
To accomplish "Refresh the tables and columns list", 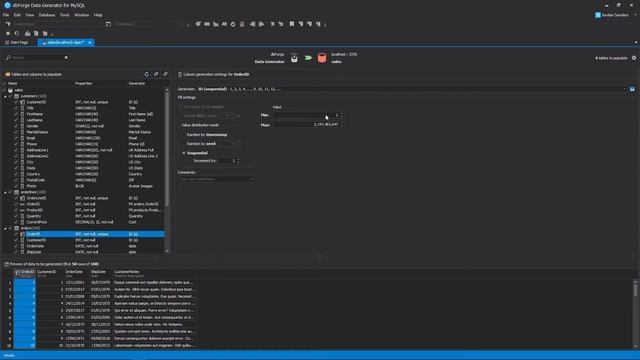I will tap(147, 74).
